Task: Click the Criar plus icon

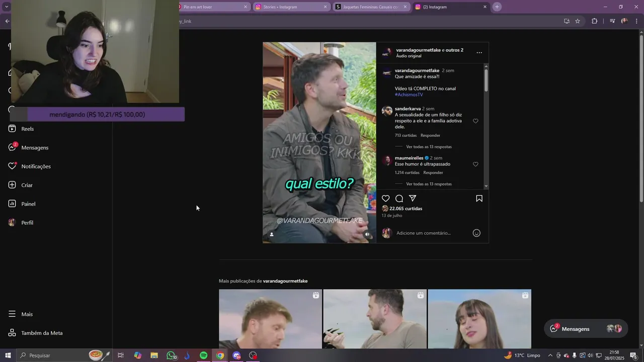Action: (x=12, y=185)
